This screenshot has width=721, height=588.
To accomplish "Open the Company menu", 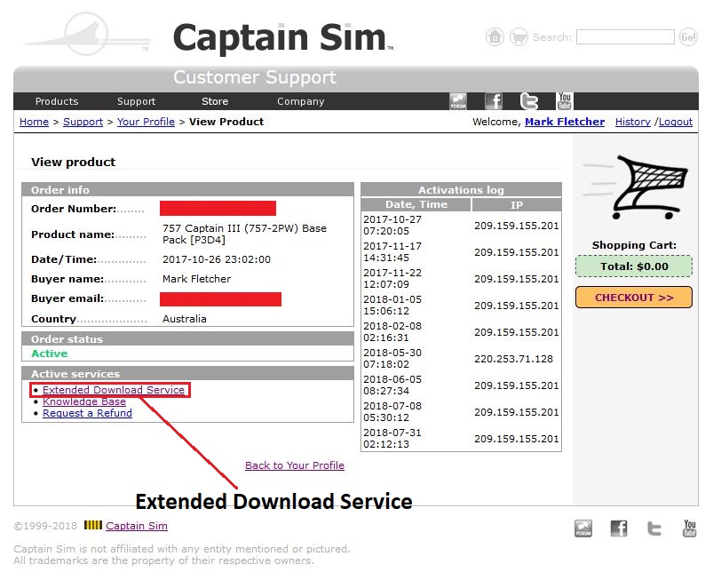I will tap(300, 101).
